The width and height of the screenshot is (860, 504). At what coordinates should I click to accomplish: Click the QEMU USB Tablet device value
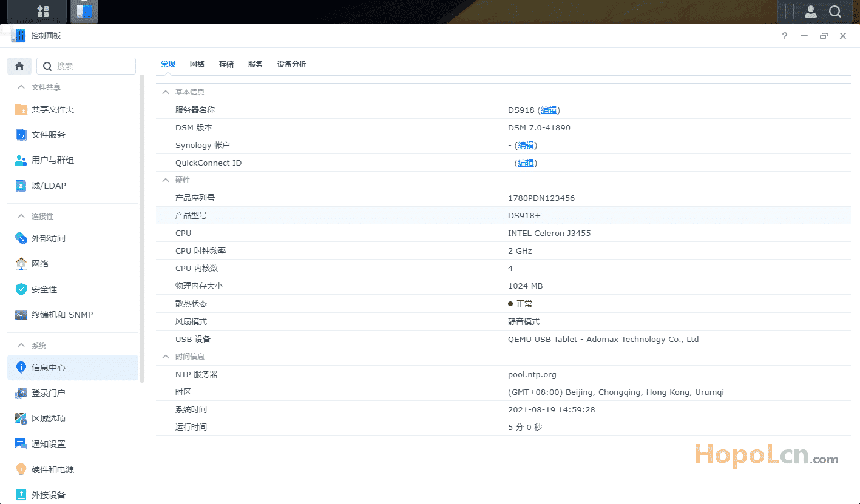click(603, 340)
